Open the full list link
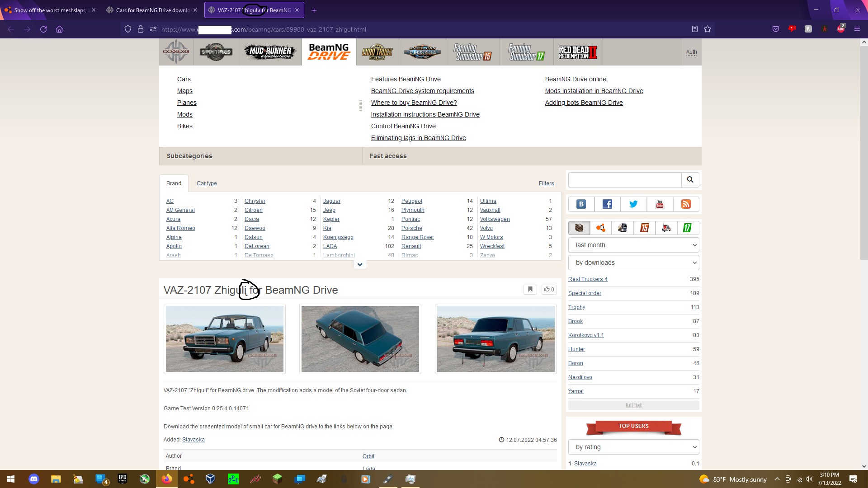The height and width of the screenshot is (488, 868). (633, 405)
